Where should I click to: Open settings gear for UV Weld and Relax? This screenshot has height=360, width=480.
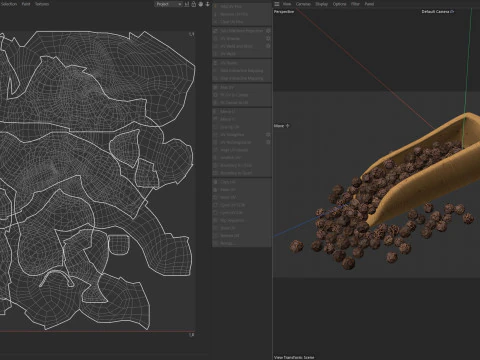[268, 46]
